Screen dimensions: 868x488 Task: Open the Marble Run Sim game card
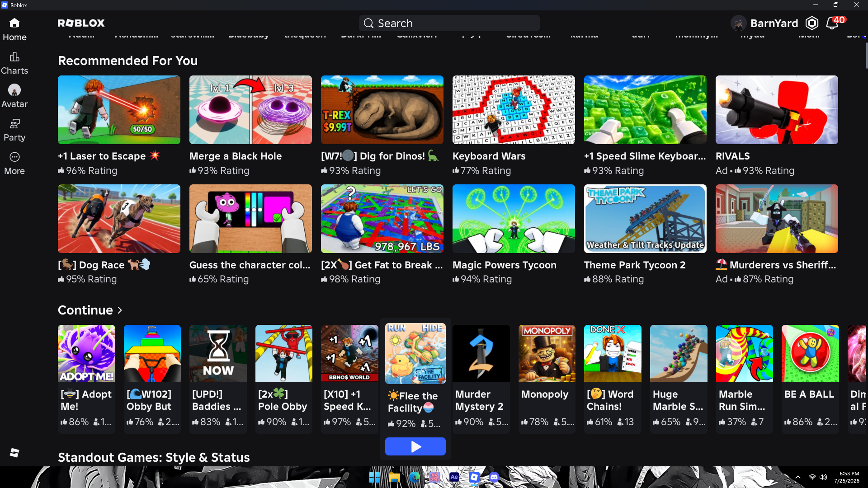coord(745,379)
